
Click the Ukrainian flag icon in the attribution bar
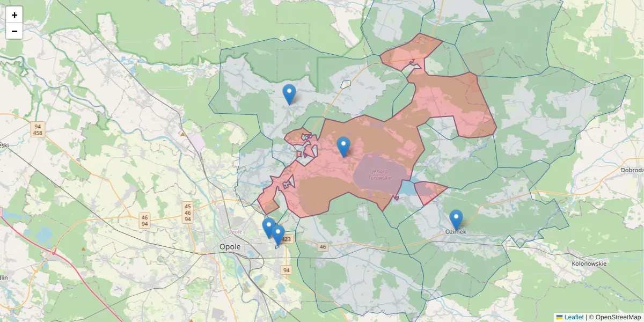(559, 316)
